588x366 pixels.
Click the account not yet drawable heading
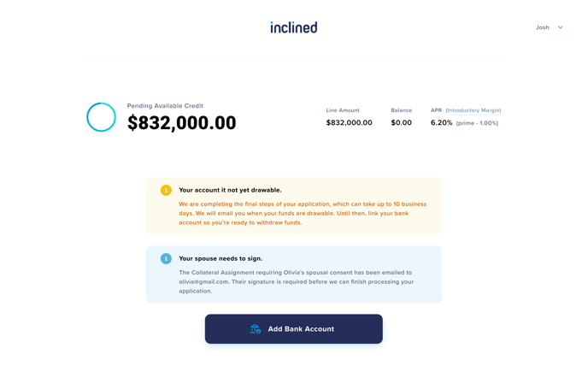point(230,190)
